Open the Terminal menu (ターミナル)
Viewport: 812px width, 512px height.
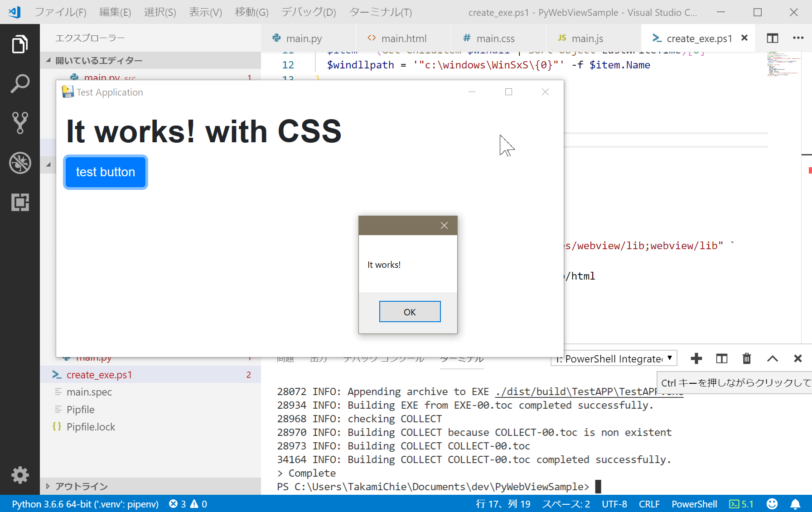380,12
